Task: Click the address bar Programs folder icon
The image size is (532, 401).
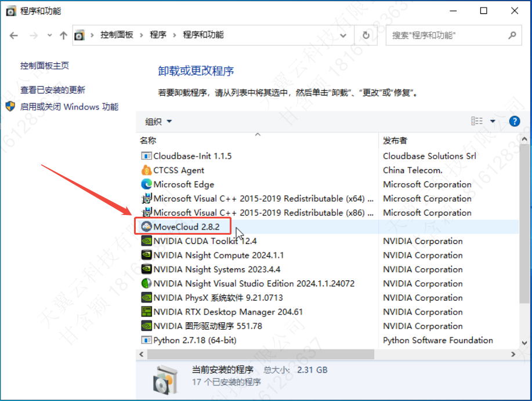Action: [79, 35]
